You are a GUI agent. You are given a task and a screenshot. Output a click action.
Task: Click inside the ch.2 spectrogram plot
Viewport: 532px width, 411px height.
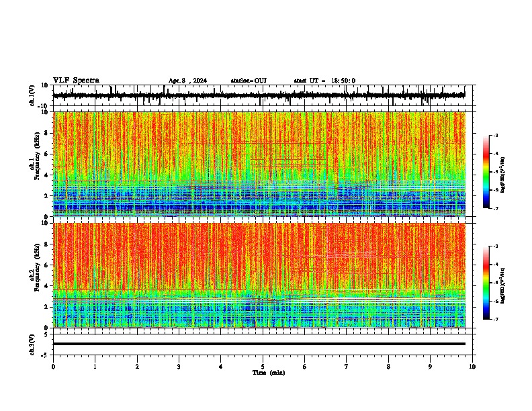[259, 275]
